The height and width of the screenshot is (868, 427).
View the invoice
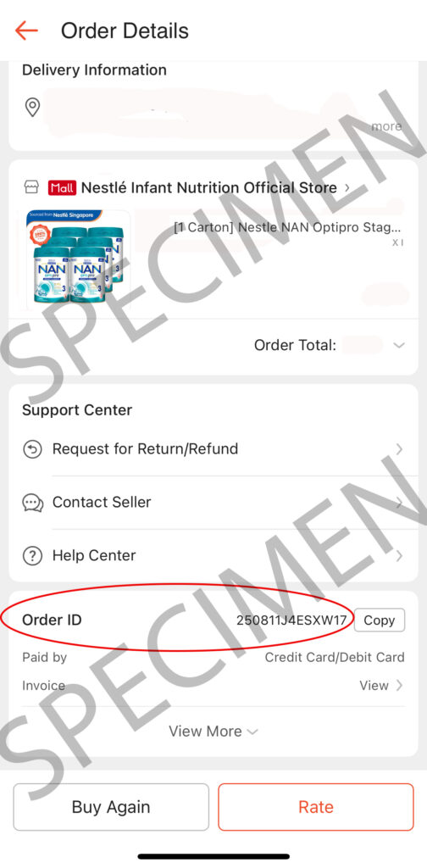[381, 685]
